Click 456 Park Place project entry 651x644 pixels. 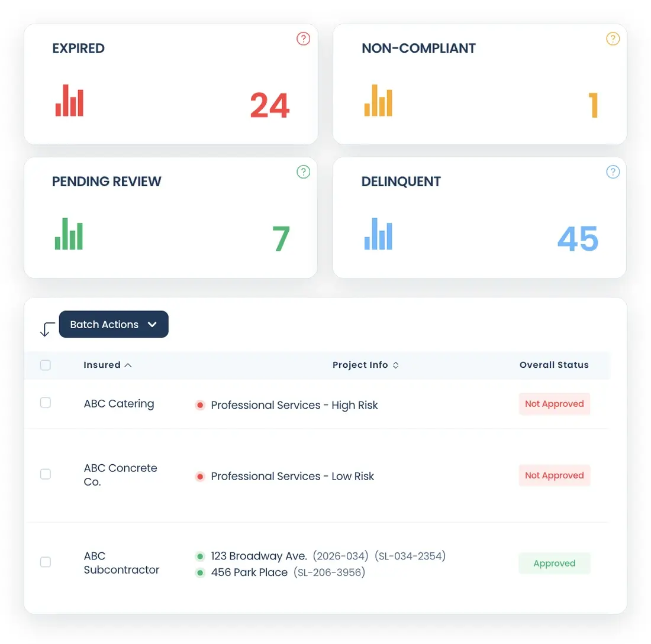[x=249, y=572]
